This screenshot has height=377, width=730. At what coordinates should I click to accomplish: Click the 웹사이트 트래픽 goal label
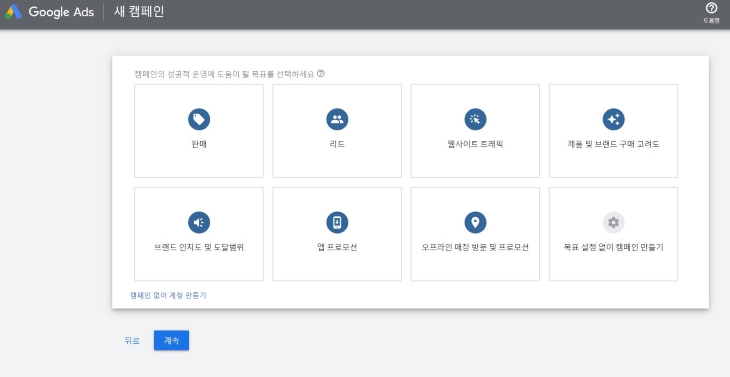point(475,144)
